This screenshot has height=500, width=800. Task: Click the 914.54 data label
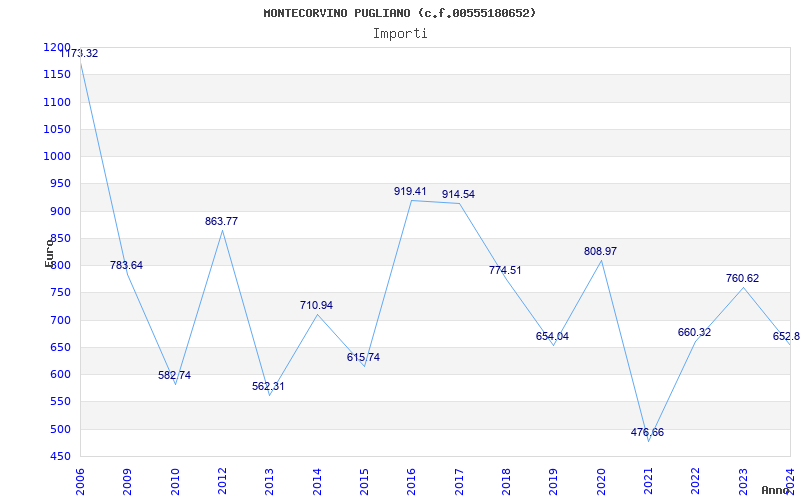[x=458, y=194]
